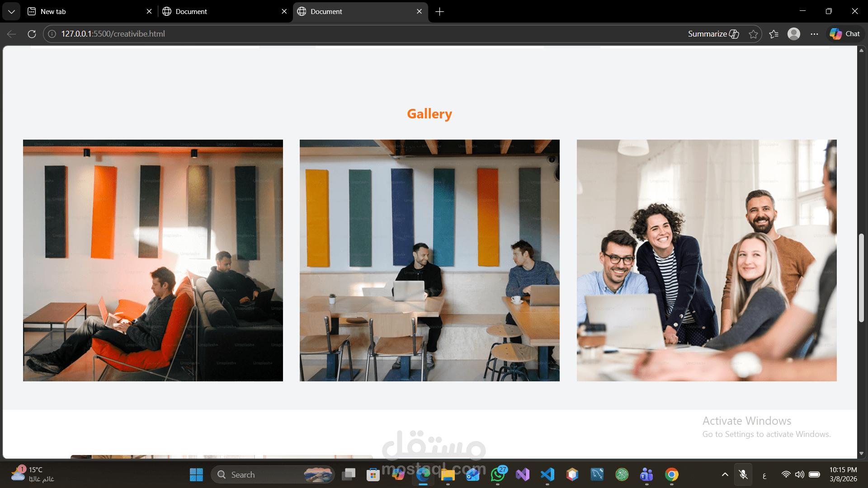Open the Favorites list icon

(x=774, y=34)
